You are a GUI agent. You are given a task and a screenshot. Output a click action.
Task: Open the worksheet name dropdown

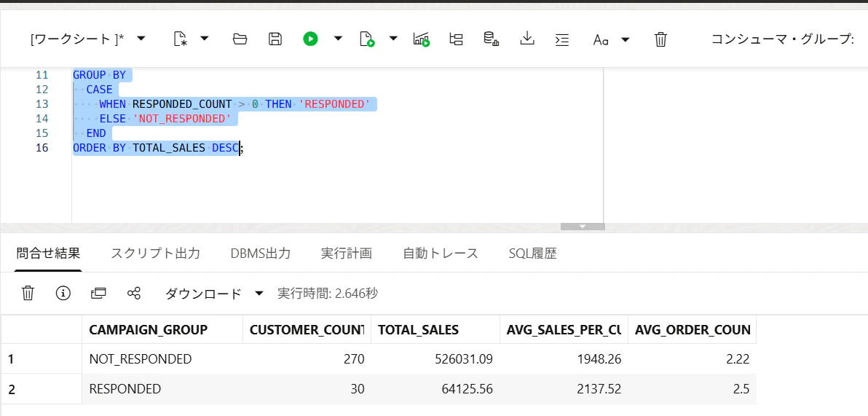89,39
